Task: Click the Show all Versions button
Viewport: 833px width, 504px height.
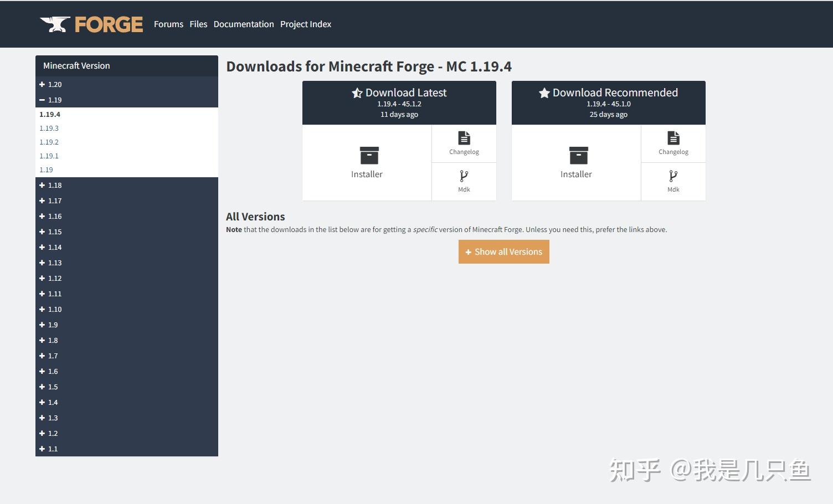Action: click(503, 251)
